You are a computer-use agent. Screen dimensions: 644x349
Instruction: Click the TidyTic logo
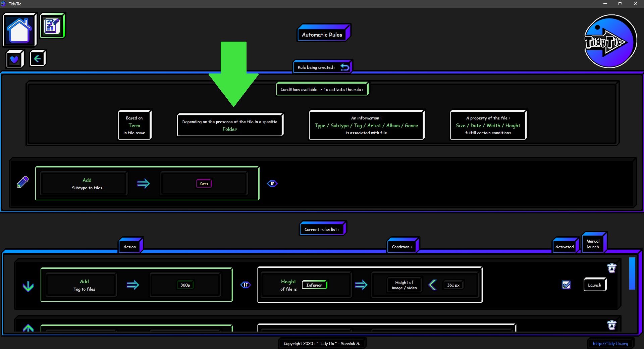point(610,41)
